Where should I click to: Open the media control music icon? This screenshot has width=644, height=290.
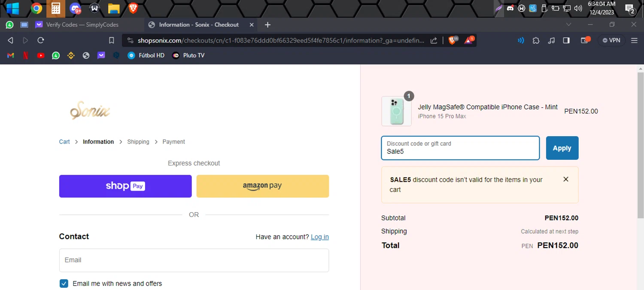click(x=551, y=40)
